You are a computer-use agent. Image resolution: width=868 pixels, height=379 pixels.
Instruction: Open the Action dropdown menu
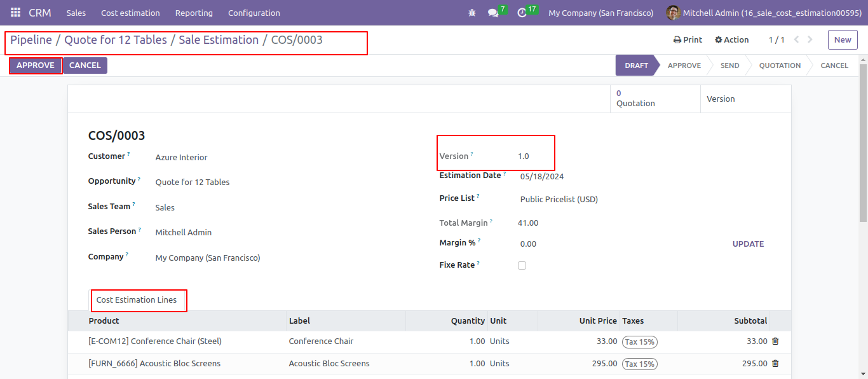pos(732,39)
